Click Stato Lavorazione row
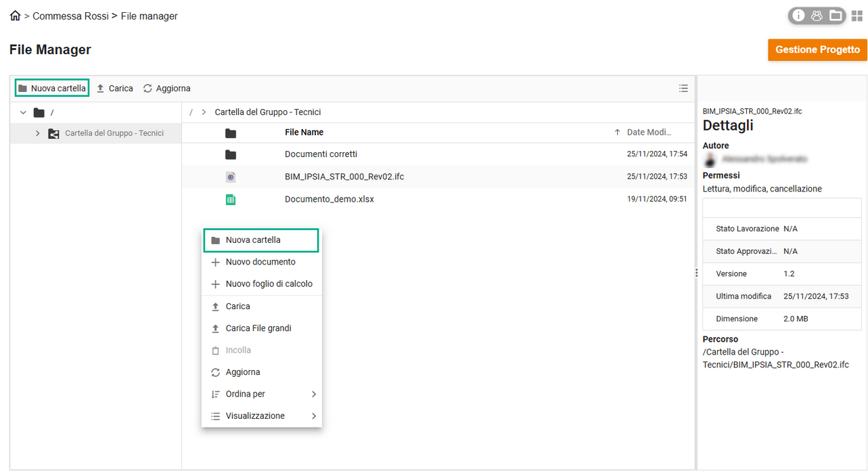The image size is (868, 473). point(782,229)
